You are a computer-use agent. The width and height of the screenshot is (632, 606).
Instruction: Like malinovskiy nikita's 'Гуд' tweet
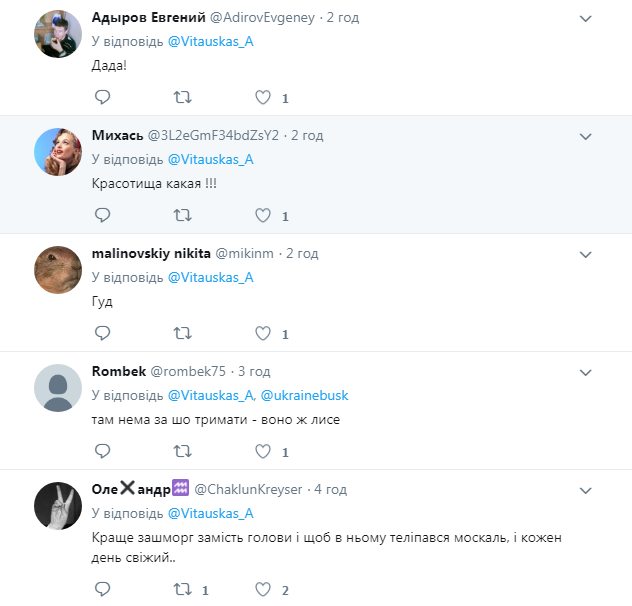pyautogui.click(x=263, y=333)
